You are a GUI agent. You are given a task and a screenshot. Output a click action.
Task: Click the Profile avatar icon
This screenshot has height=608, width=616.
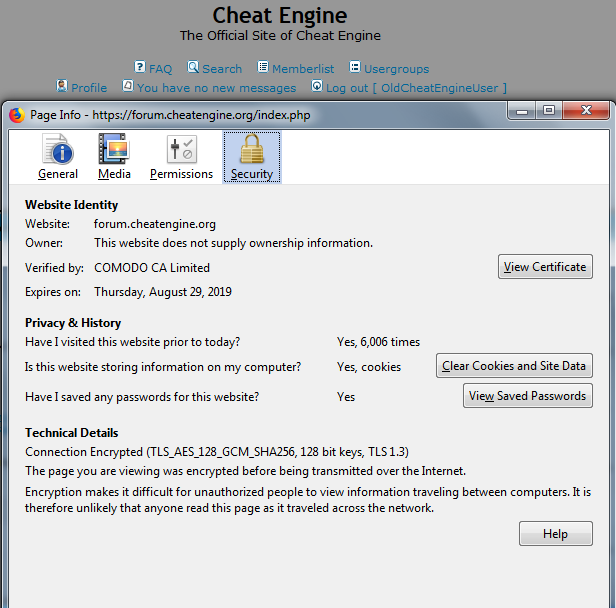[62, 86]
